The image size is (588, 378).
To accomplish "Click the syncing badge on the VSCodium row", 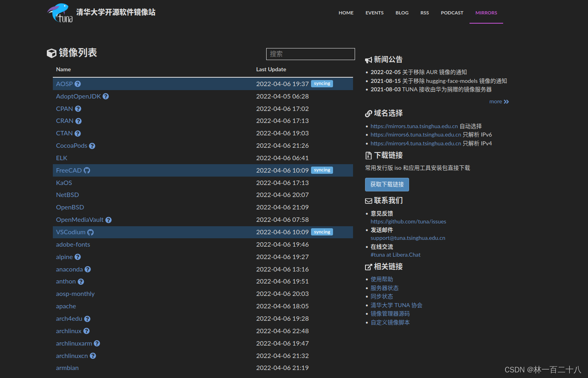I will click(322, 232).
